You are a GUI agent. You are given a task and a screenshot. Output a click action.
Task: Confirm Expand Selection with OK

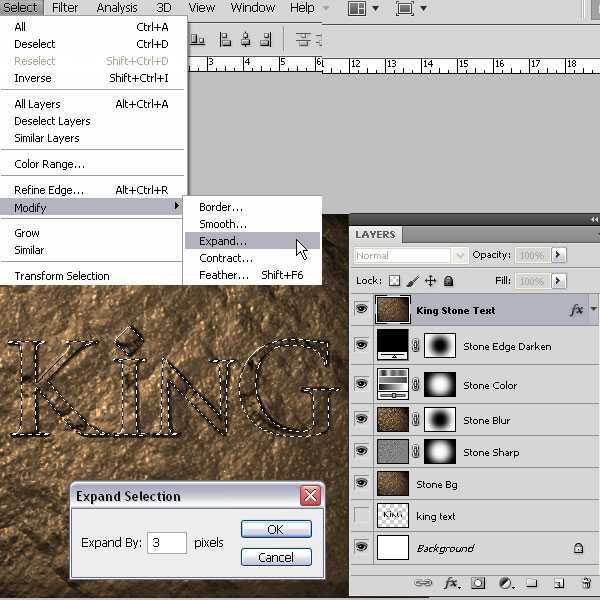point(276,529)
